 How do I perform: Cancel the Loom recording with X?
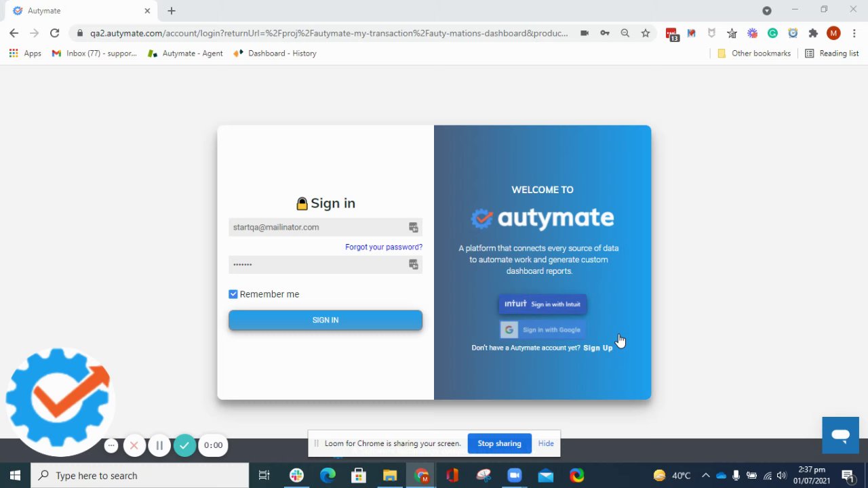click(134, 445)
